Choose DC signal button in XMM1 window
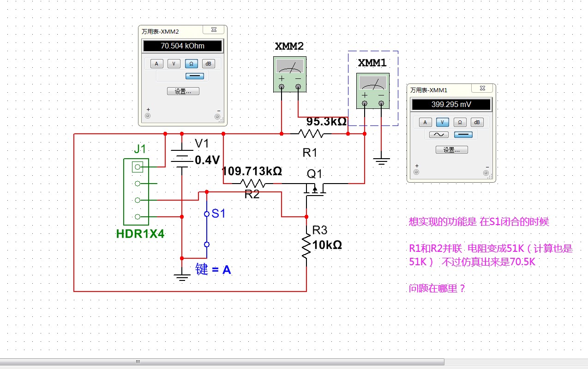The image size is (588, 369). [x=463, y=135]
